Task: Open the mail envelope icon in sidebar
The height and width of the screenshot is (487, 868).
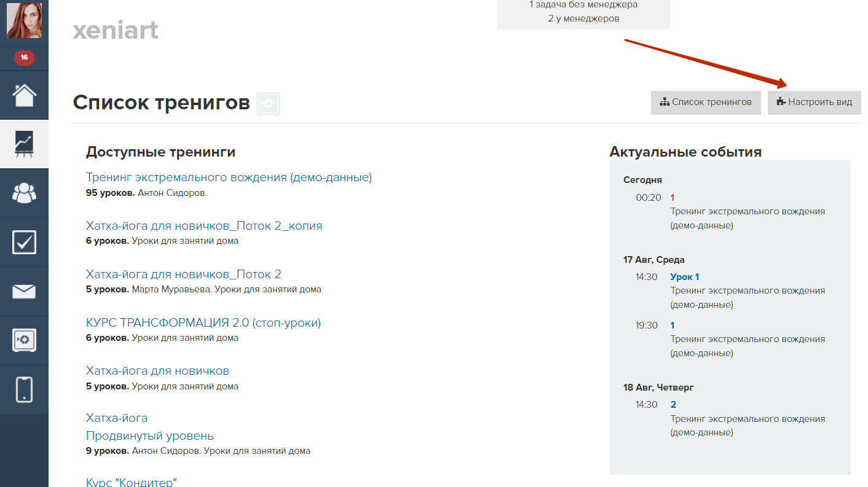Action: [x=24, y=292]
